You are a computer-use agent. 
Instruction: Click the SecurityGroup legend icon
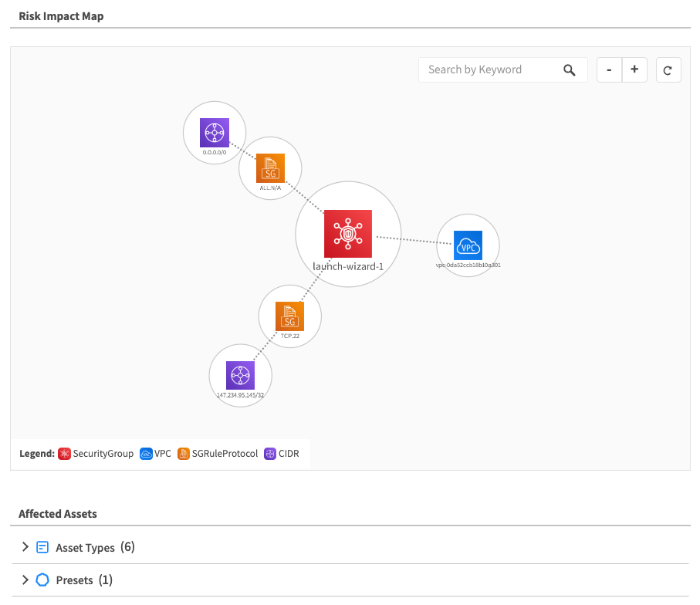point(65,454)
